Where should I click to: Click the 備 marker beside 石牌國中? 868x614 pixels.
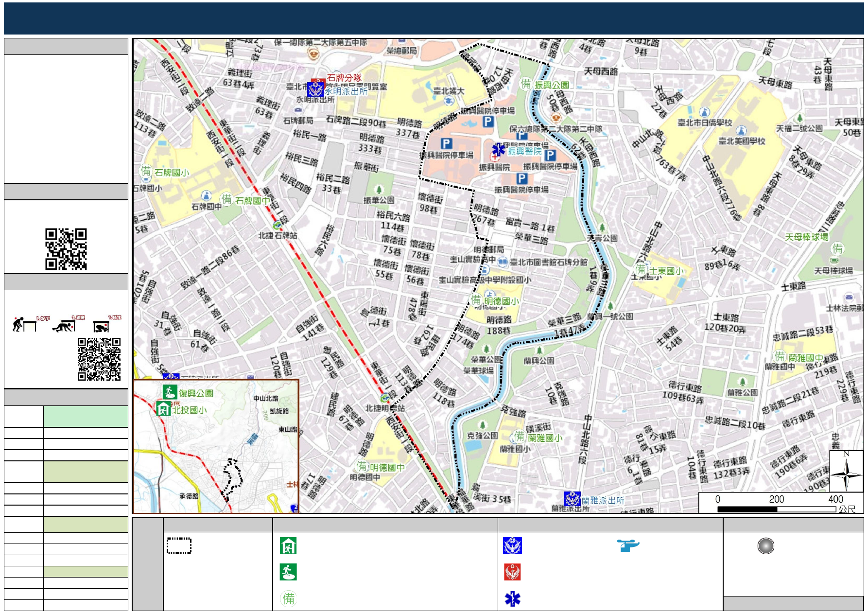pyautogui.click(x=227, y=199)
